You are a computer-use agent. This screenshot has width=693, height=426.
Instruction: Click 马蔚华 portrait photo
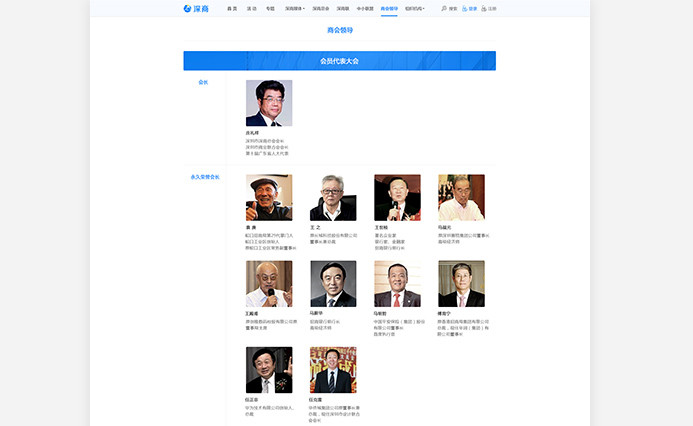click(333, 284)
